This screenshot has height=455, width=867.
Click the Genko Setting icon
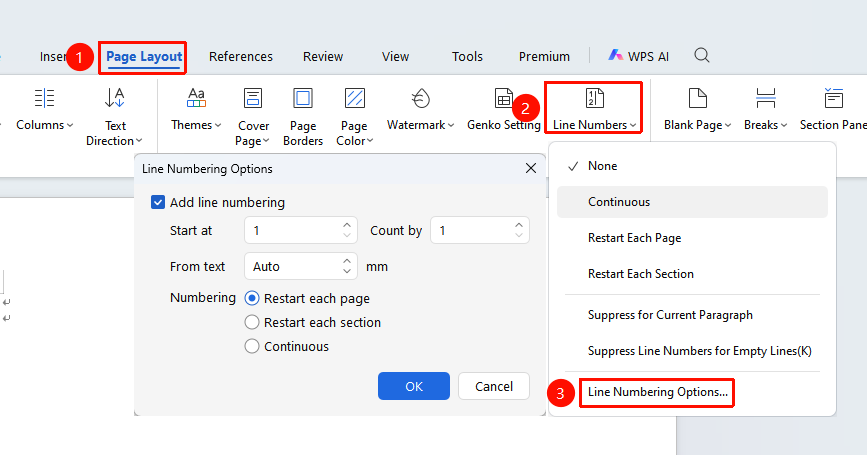504,98
